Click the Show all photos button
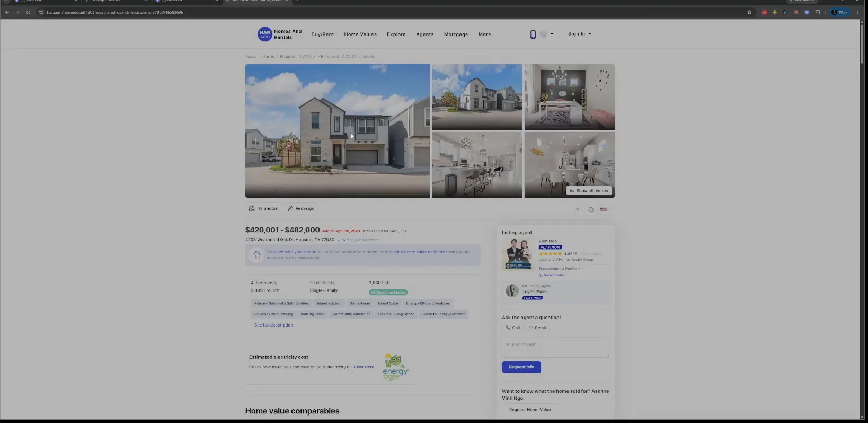Viewport: 868px width, 423px height. [x=589, y=190]
